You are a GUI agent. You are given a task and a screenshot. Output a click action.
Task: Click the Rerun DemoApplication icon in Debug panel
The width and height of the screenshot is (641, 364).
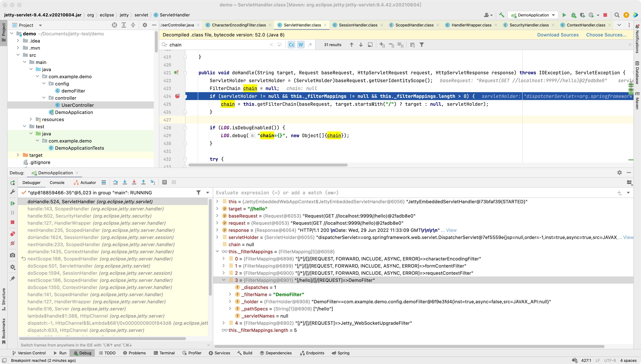point(13,183)
